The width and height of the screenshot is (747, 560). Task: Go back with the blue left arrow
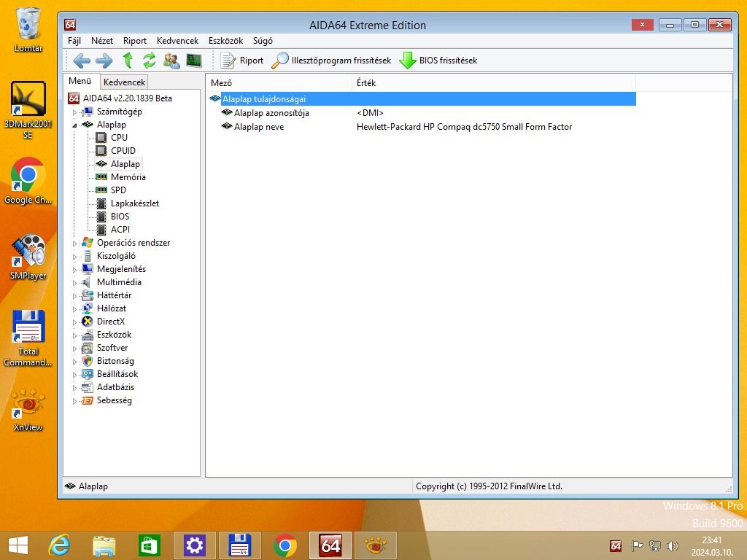pos(82,61)
